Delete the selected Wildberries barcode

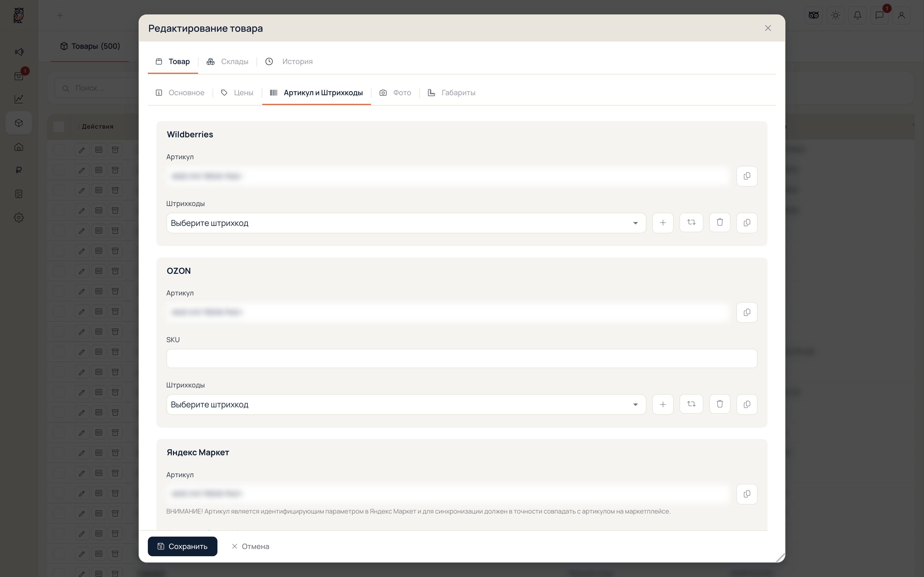(x=719, y=222)
